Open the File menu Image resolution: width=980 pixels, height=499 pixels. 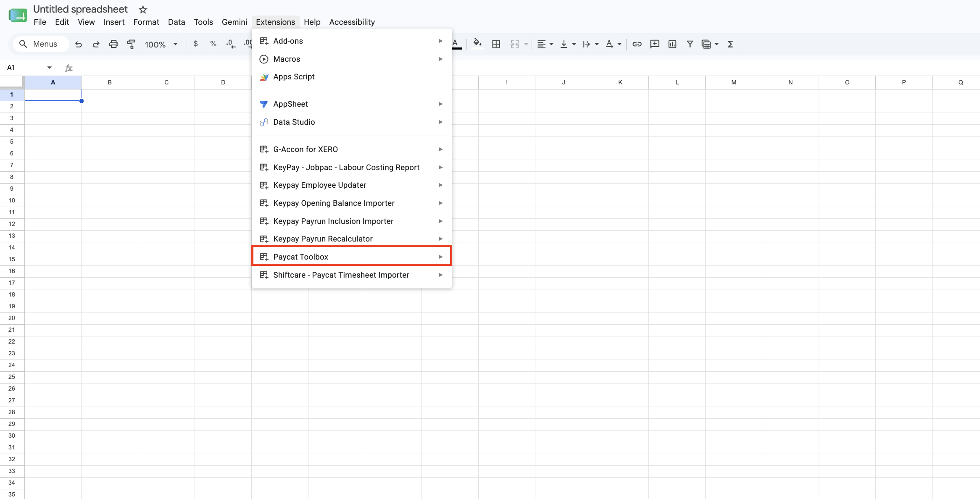click(x=40, y=22)
